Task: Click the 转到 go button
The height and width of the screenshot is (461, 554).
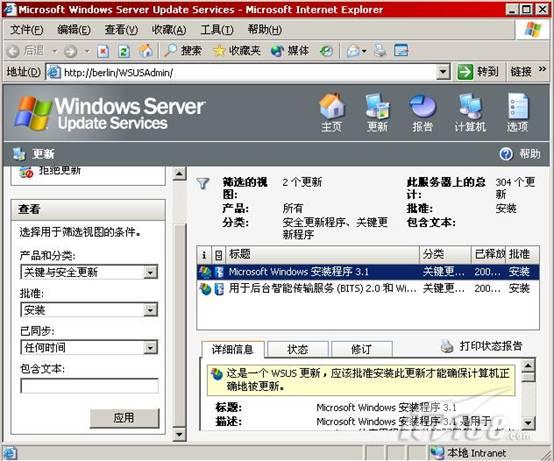Action: coord(478,72)
